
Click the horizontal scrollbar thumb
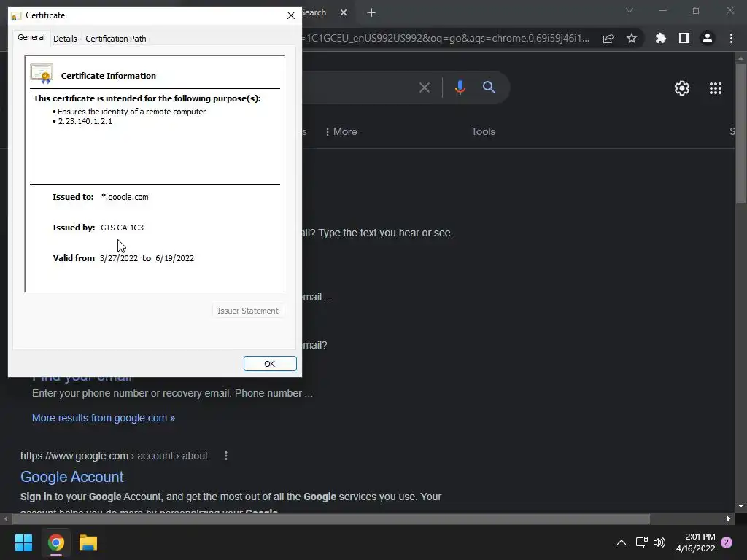pos(330,519)
